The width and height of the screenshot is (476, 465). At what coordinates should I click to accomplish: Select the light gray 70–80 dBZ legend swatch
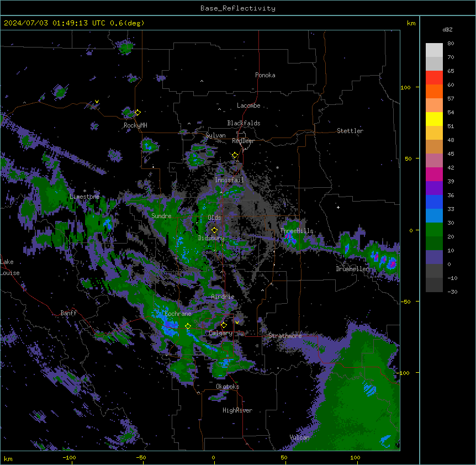point(434,50)
